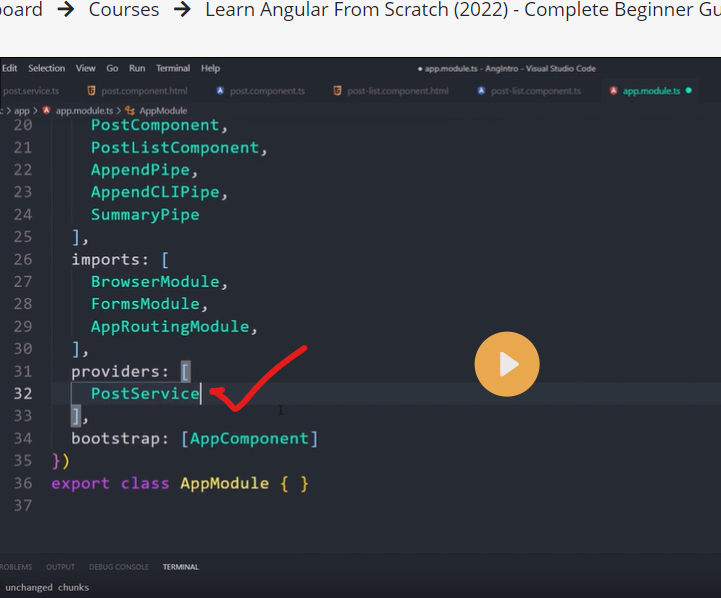Click the Angular icon on post.component.ts tab
Screen dimensions: 721x598
[x=218, y=91]
